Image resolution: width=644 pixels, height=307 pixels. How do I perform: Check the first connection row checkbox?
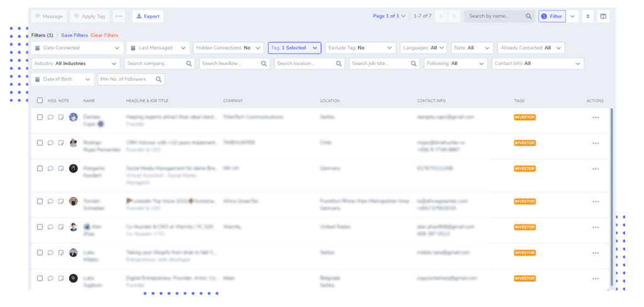click(40, 117)
